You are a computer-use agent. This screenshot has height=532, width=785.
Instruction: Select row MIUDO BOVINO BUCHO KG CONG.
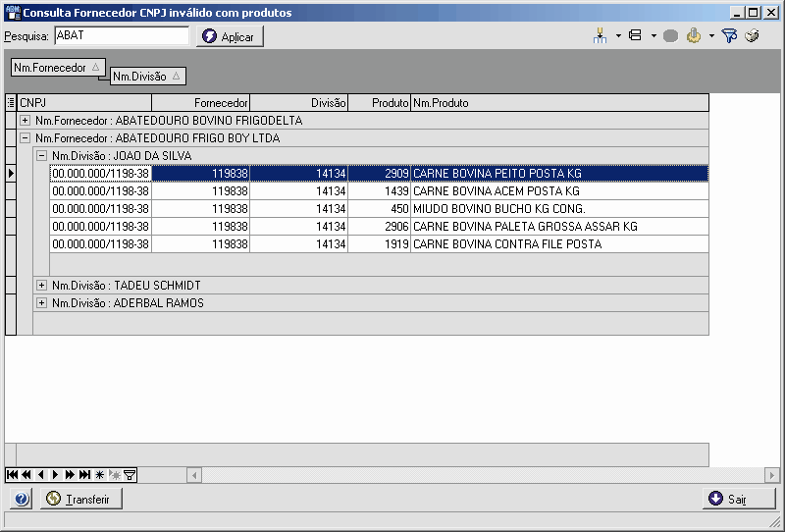(379, 208)
